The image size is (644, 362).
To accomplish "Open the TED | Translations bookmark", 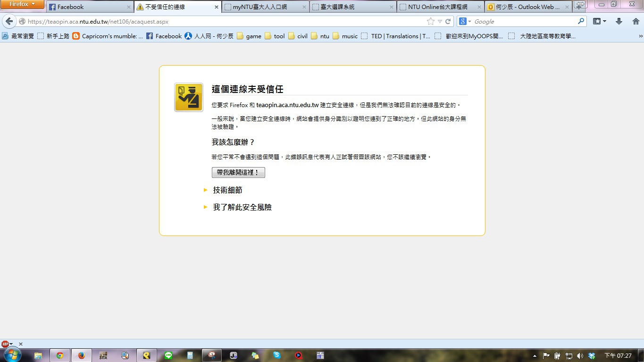I will click(x=395, y=36).
